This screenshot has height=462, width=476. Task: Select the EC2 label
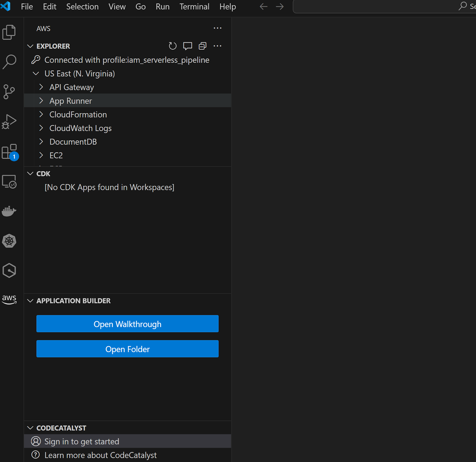pos(56,155)
